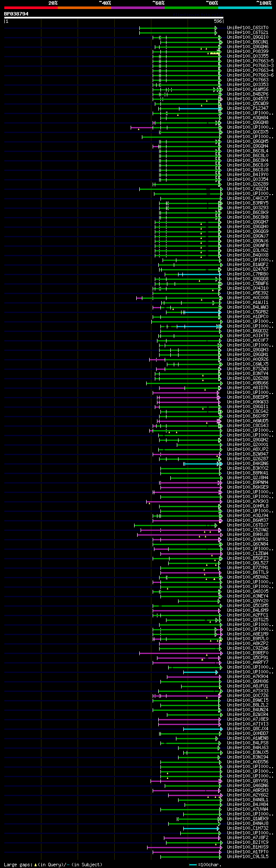Image resolution: width=276 pixels, height=868 pixels.
Task: Select the UniRef100_Q04537 label
Action: [248, 99]
